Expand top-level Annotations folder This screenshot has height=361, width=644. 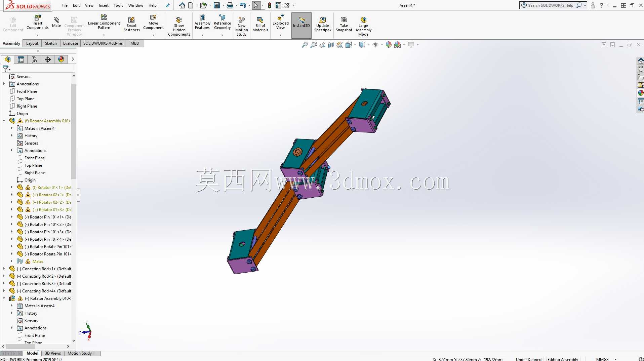point(4,84)
